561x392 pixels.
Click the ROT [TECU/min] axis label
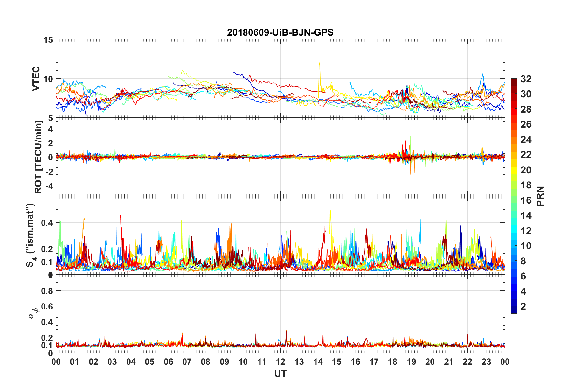tap(38, 157)
